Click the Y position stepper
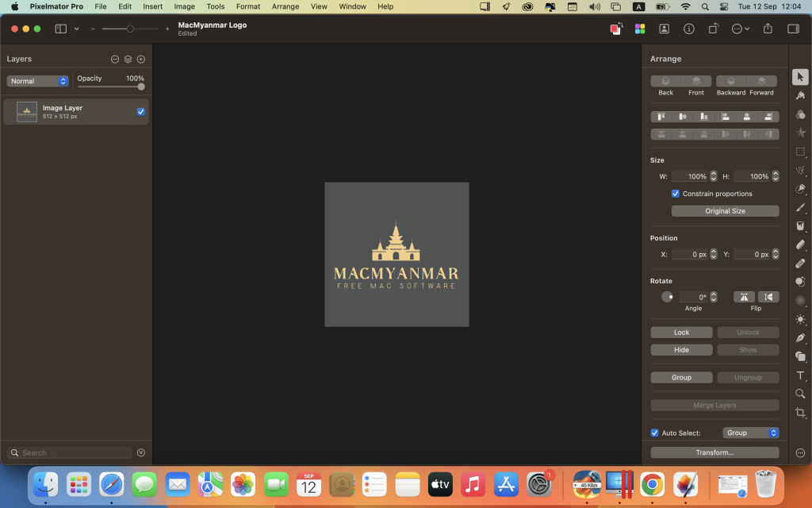Image resolution: width=812 pixels, height=508 pixels. coord(776,254)
